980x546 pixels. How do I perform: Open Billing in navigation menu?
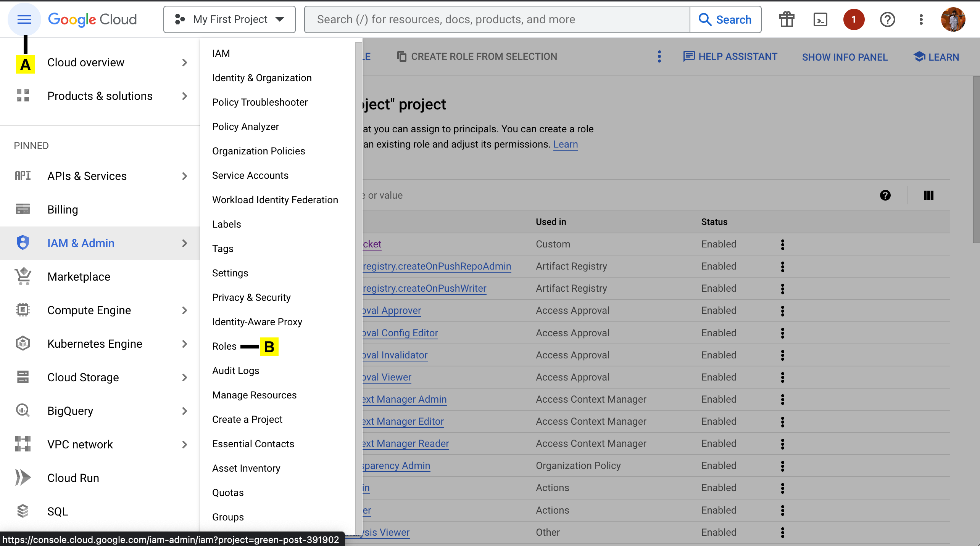pos(63,210)
